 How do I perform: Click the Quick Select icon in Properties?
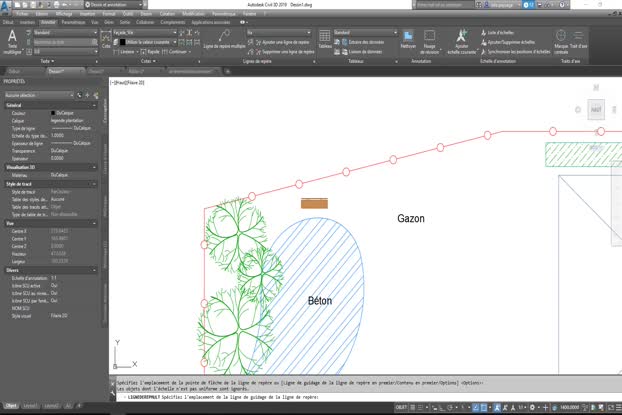pos(96,95)
